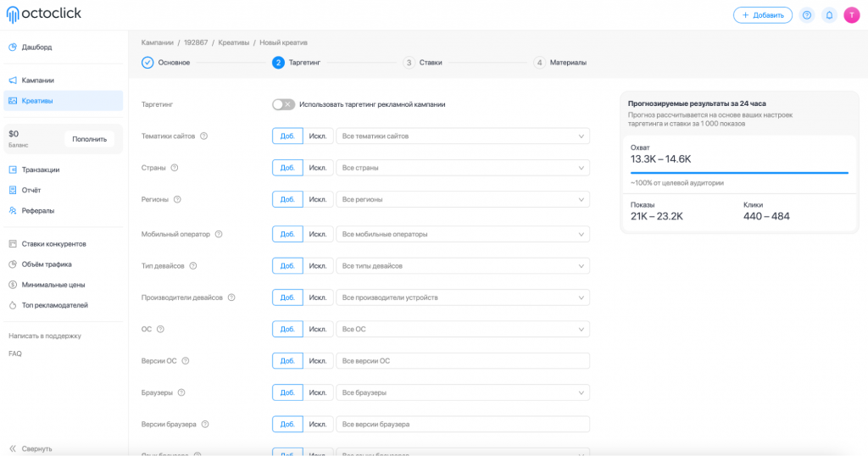This screenshot has width=868, height=456.
Task: Show hint for Версии браузера
Action: tap(205, 425)
